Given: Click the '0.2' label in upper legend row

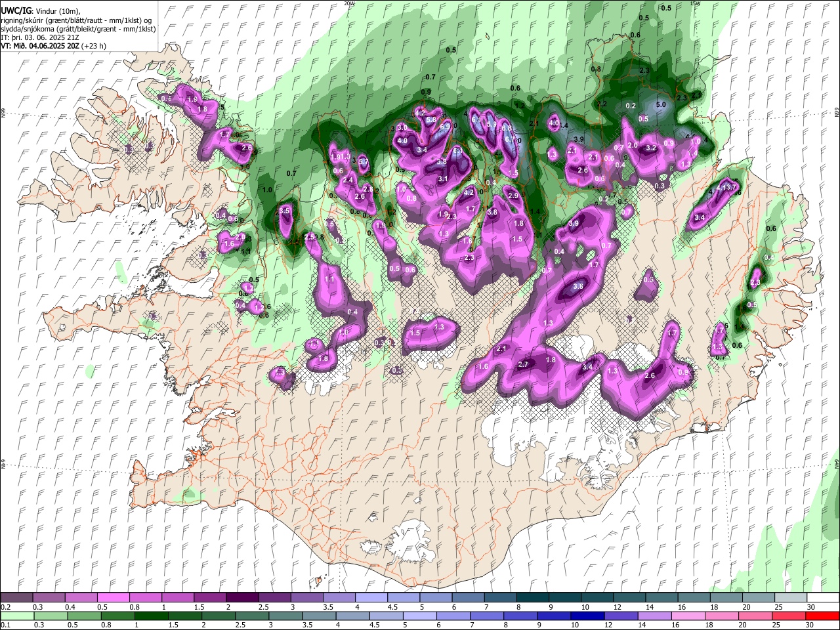Looking at the screenshot, I should pyautogui.click(x=5, y=607).
